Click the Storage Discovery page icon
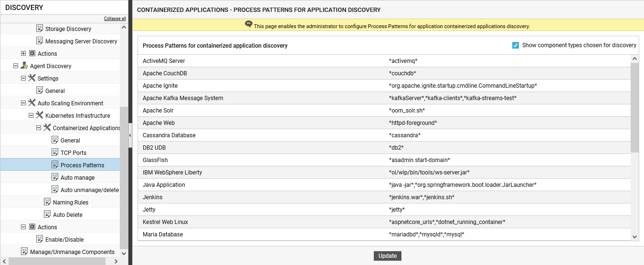Image resolution: width=644 pixels, height=265 pixels. point(40,29)
